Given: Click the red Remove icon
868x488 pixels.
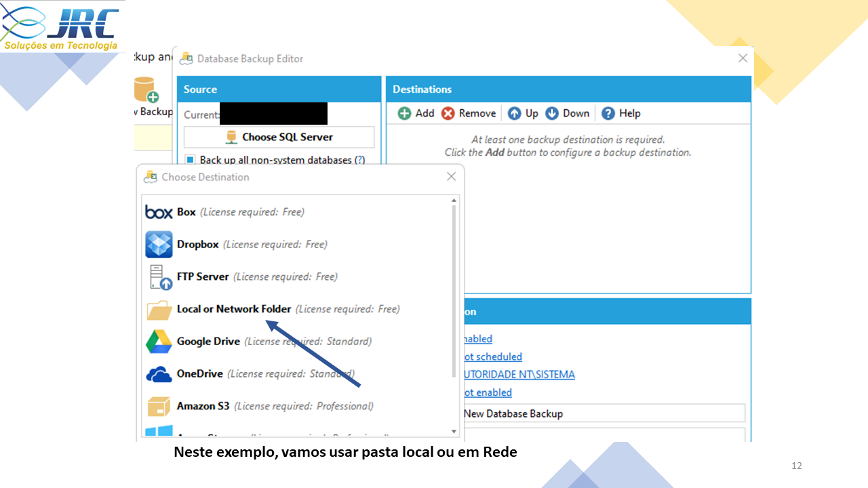Looking at the screenshot, I should point(448,113).
